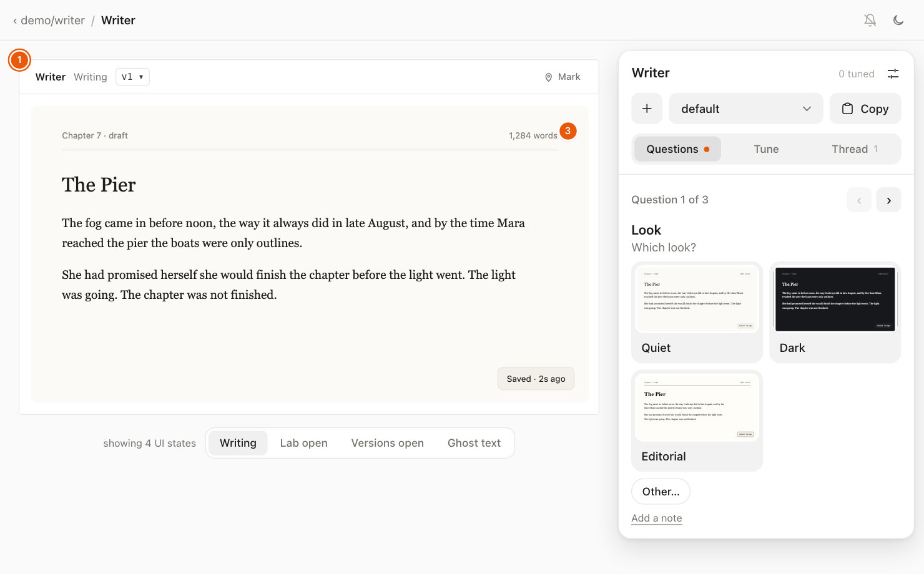Screen dimensions: 924x574
Task: Click the Mark pin button
Action: [x=563, y=77]
